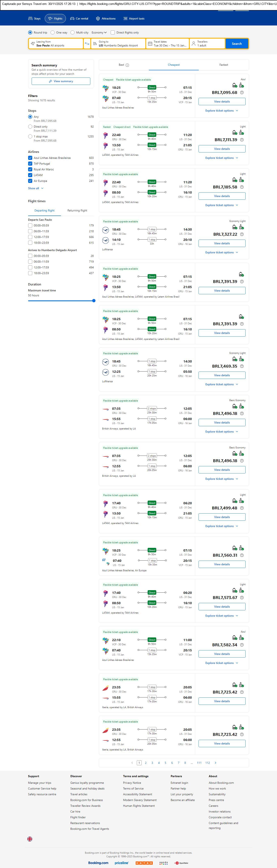Expand Show all airlines list
Viewport: 277px width, 868px height.
[x=35, y=188]
